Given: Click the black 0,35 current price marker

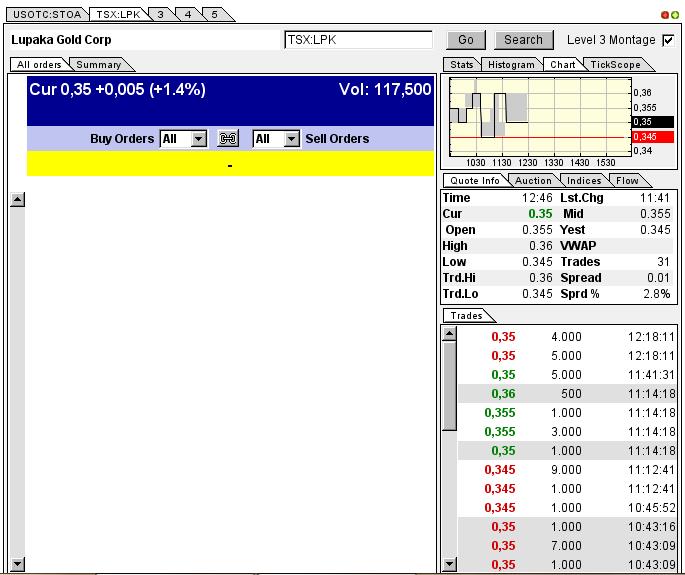Looking at the screenshot, I should (653, 122).
